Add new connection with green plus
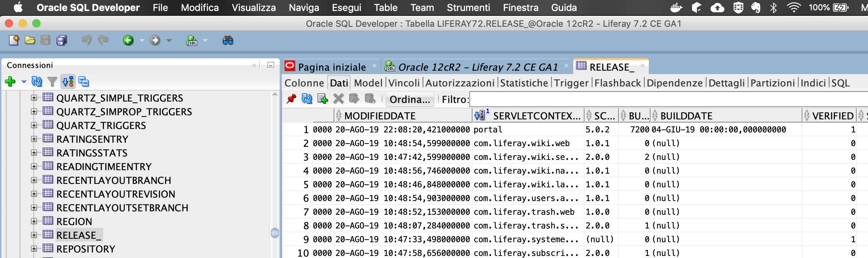 10,82
